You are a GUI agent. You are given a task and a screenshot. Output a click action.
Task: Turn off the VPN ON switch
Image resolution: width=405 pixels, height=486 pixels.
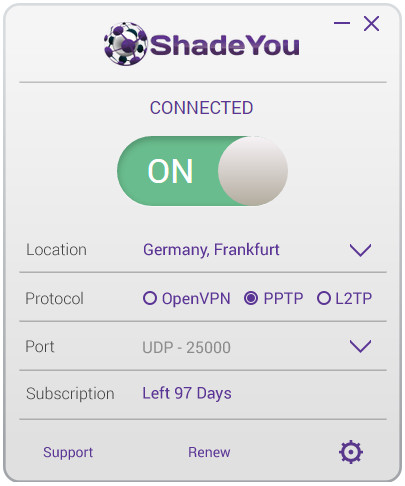click(202, 171)
